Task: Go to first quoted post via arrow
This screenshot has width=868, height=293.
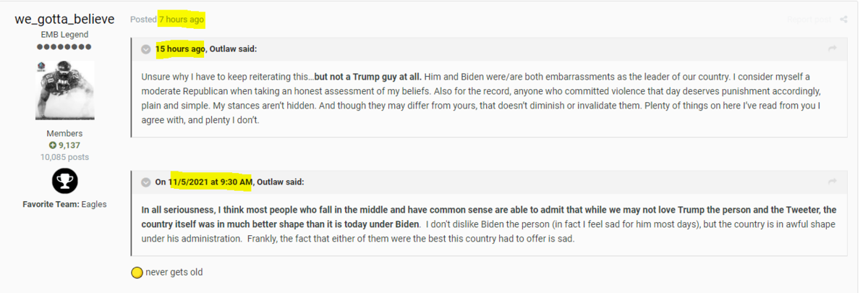Action: pyautogui.click(x=832, y=48)
